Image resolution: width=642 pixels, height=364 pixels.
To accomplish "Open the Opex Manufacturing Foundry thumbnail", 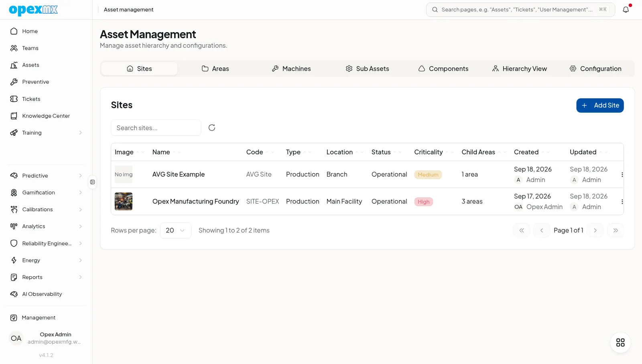I will point(124,201).
